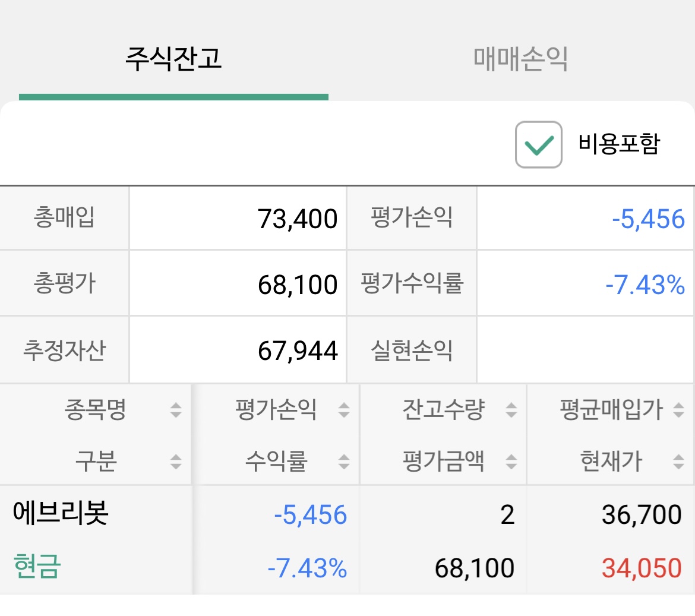This screenshot has height=616, width=695.
Task: Sort the 평가금액 column using its arrows
Action: [511, 462]
